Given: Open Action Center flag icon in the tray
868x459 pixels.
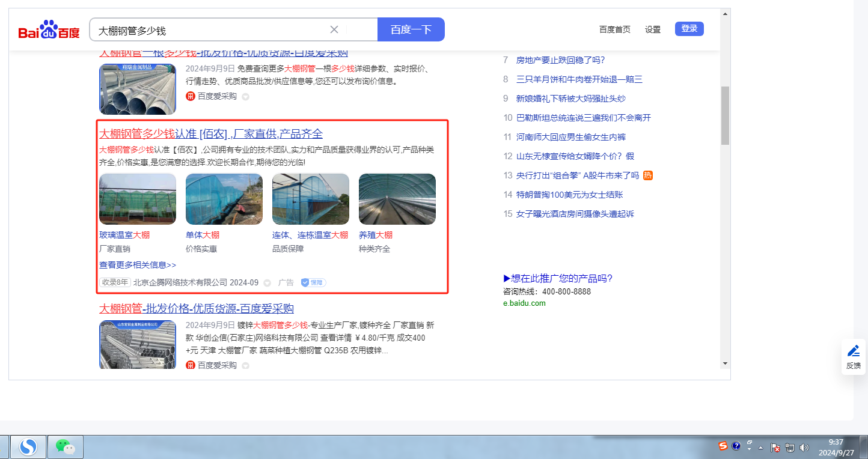Looking at the screenshot, I should click(x=776, y=448).
